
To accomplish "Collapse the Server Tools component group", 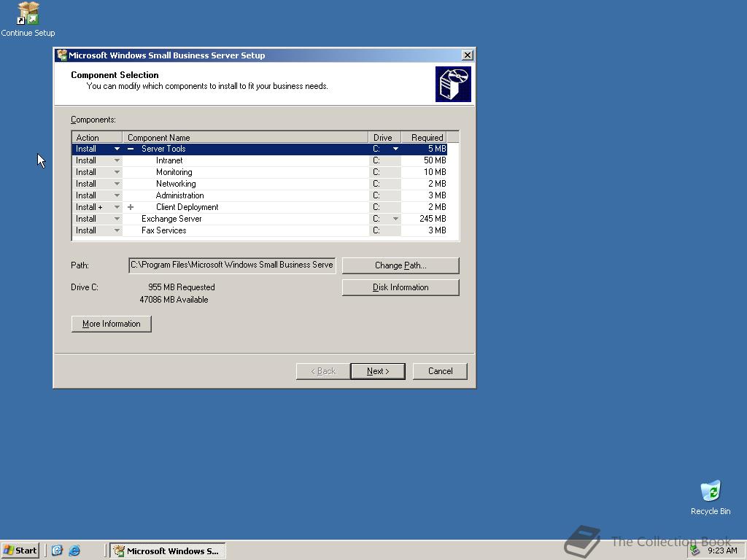I will [131, 149].
